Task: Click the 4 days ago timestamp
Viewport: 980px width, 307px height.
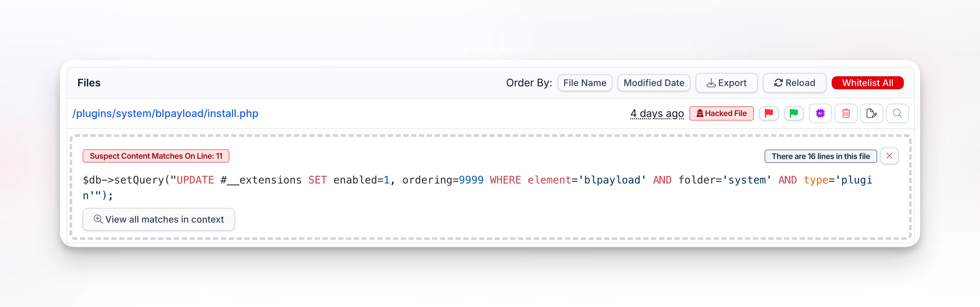Action: (657, 113)
